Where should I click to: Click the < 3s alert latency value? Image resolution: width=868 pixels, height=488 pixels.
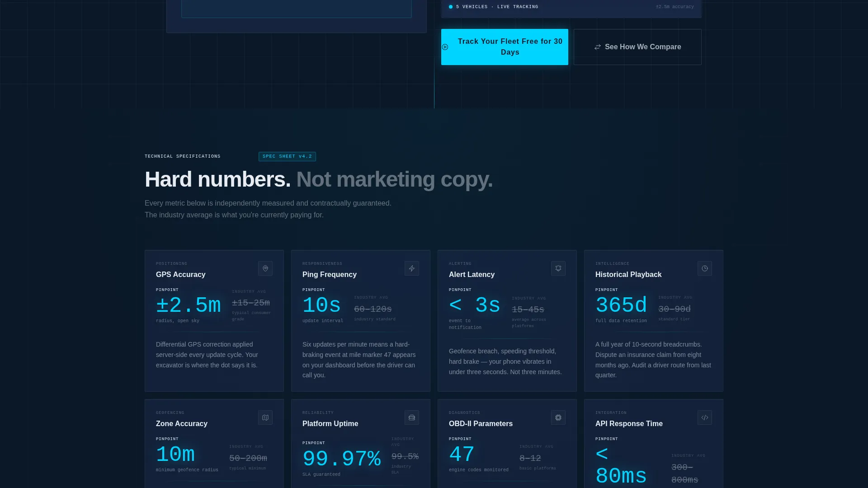(x=475, y=305)
